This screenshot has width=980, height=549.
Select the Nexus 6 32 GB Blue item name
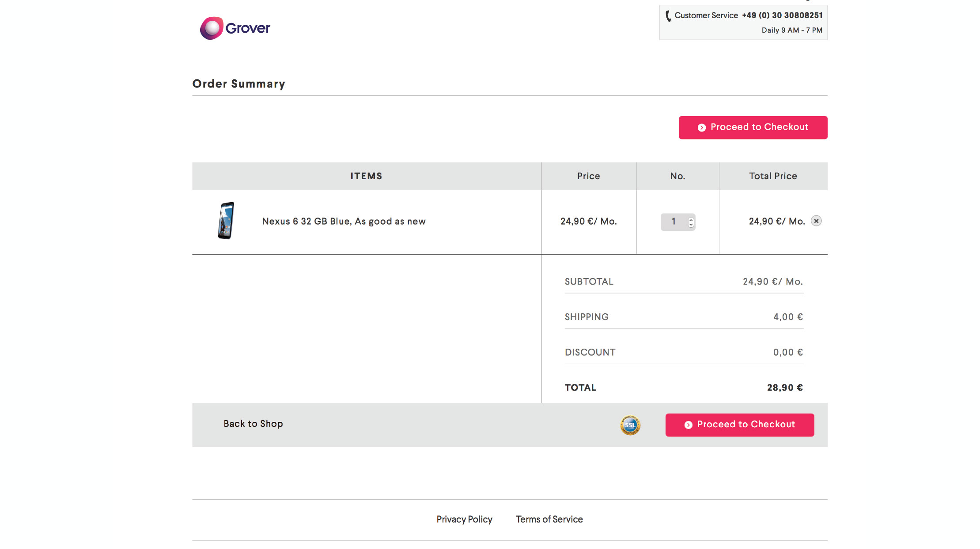point(344,222)
